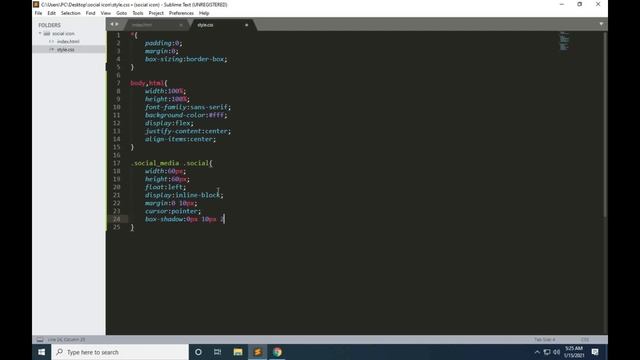Open the notification center icon
This screenshot has width=640, height=360.
pyautogui.click(x=595, y=352)
